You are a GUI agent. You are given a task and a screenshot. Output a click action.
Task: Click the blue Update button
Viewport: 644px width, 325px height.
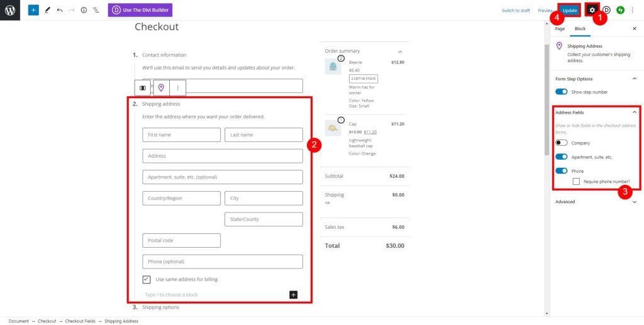(570, 10)
